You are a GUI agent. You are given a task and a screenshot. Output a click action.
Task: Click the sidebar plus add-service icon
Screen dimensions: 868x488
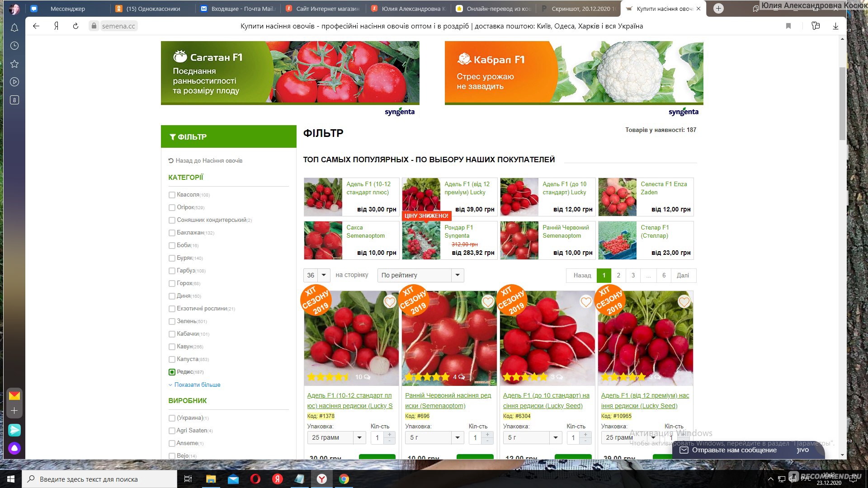[x=14, y=411]
